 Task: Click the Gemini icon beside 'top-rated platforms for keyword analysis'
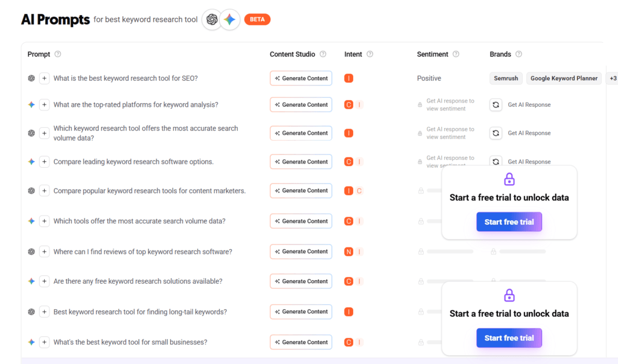point(31,104)
